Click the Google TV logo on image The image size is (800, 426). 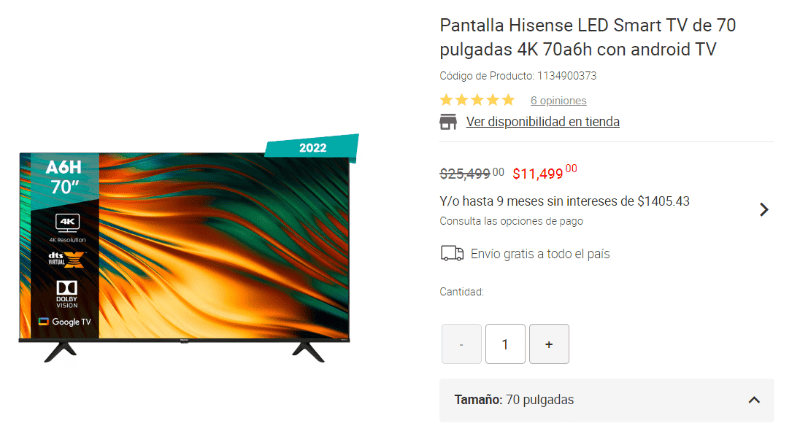point(65,322)
